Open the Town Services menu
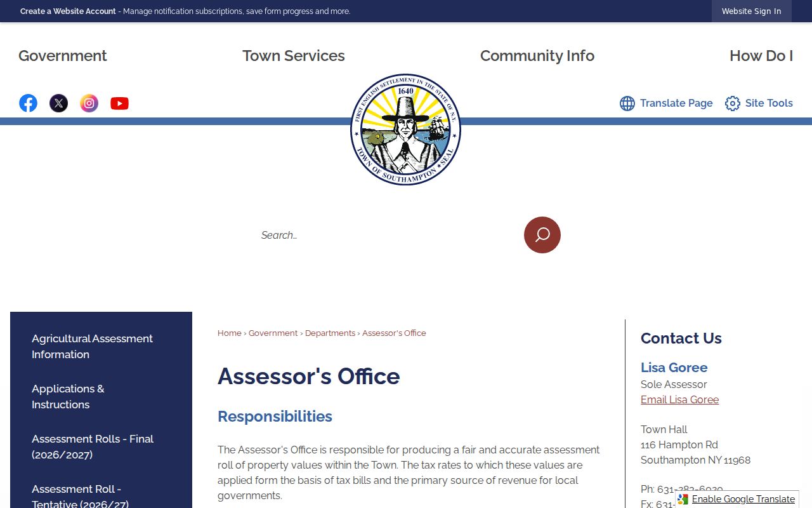 294,56
